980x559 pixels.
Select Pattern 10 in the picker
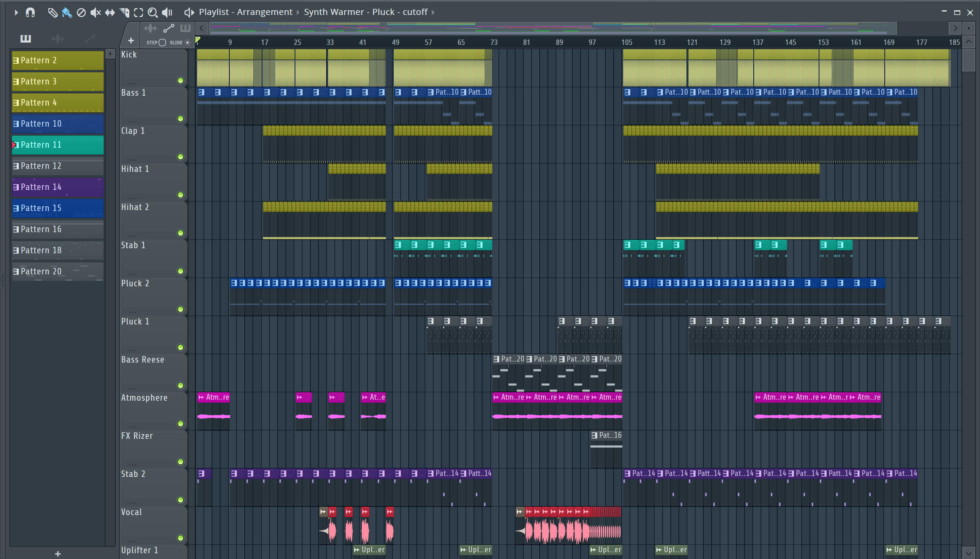click(58, 124)
